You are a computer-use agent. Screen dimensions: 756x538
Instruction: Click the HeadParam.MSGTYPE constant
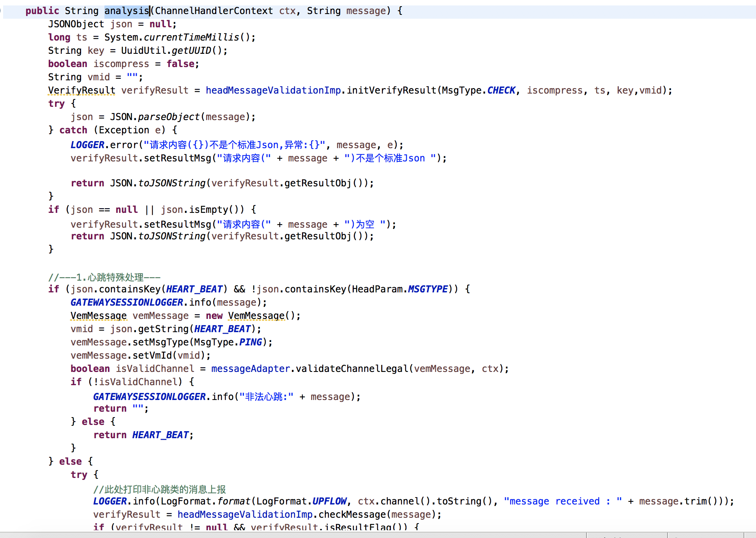click(x=427, y=289)
